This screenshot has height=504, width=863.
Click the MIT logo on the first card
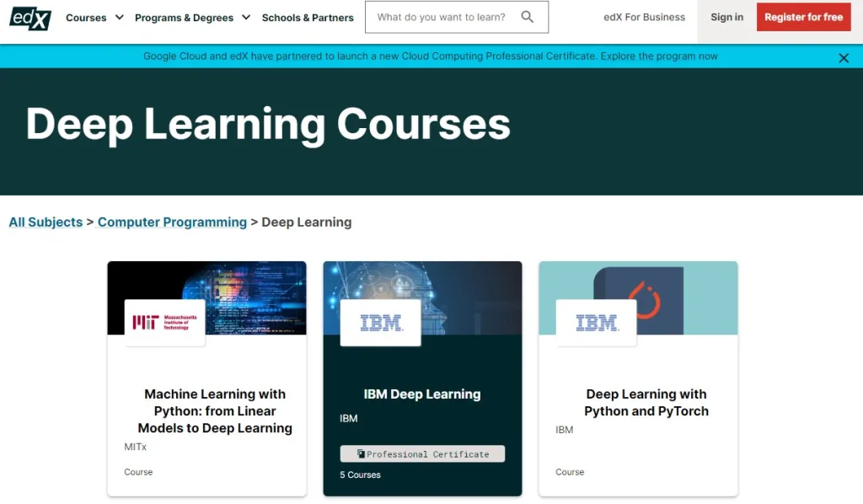pyautogui.click(x=164, y=323)
